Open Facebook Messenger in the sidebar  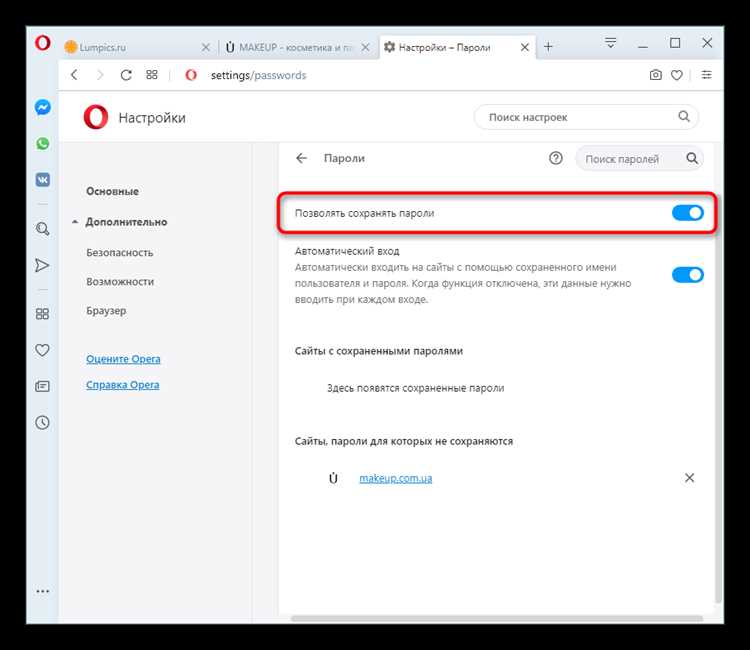[x=43, y=107]
